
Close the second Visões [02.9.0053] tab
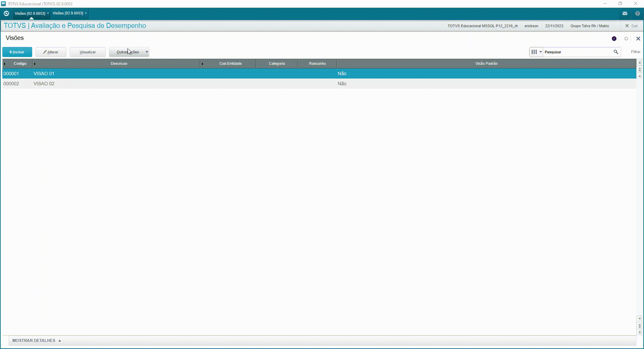pyautogui.click(x=86, y=13)
